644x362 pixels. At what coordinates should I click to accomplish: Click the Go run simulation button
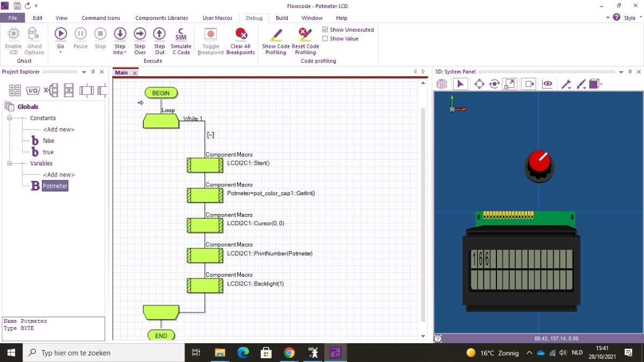tap(60, 34)
